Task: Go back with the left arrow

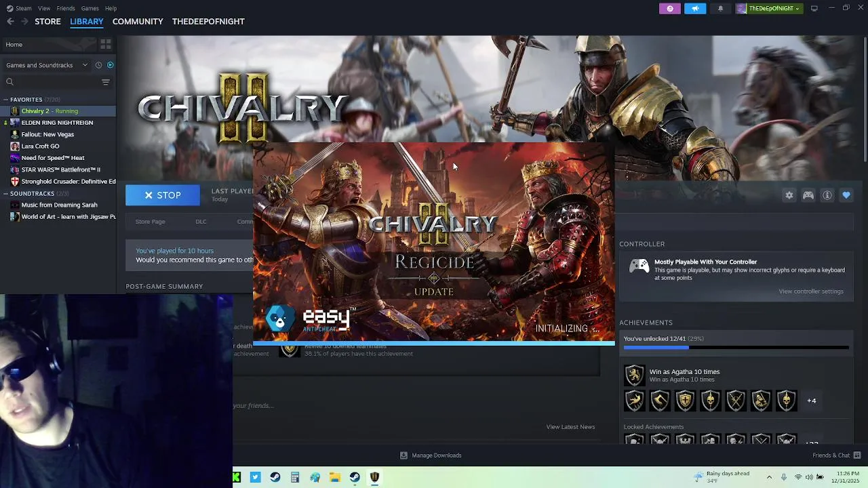Action: click(x=10, y=22)
